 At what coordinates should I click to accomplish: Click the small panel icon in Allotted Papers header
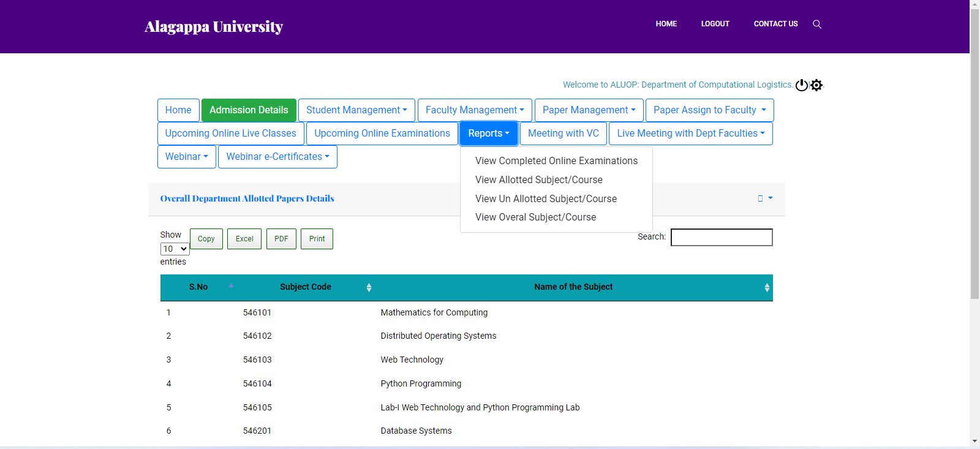click(760, 198)
